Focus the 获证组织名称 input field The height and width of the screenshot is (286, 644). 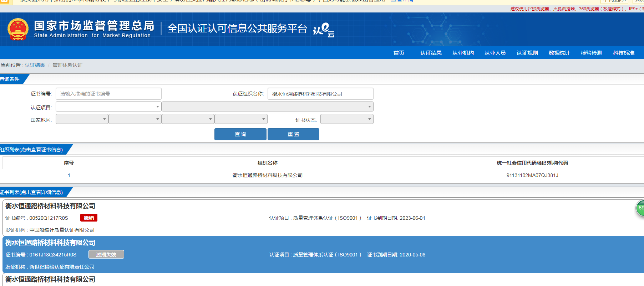click(x=320, y=94)
